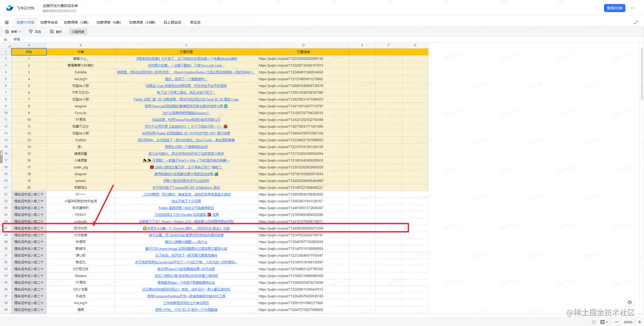This screenshot has width=644, height=326.
Task: Click the 只能阅读 read-only badge
Action: (x=78, y=31)
